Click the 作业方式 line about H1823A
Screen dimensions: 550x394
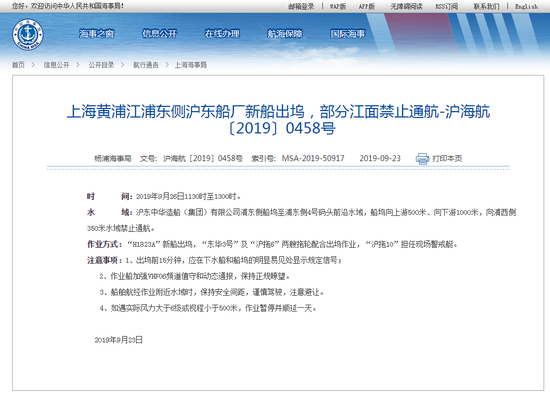(272, 244)
